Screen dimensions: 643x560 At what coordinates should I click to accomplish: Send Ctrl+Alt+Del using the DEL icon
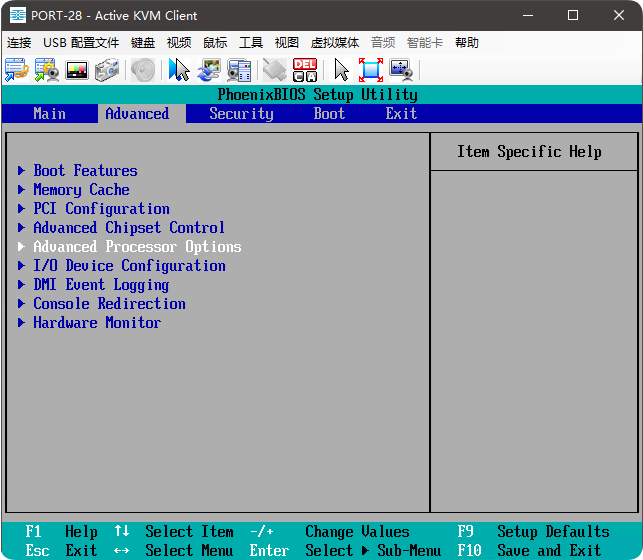(305, 70)
